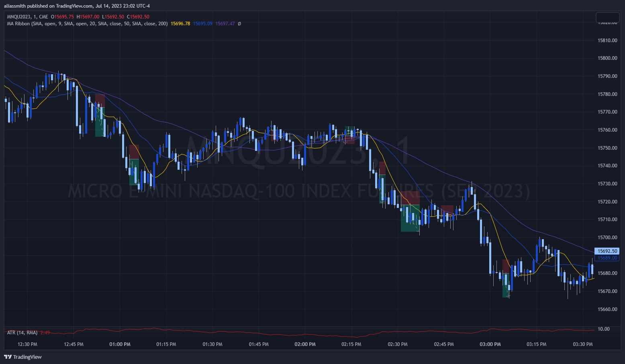Click the 15689.00 price label on axis
This screenshot has height=364, width=625.
[x=607, y=258]
